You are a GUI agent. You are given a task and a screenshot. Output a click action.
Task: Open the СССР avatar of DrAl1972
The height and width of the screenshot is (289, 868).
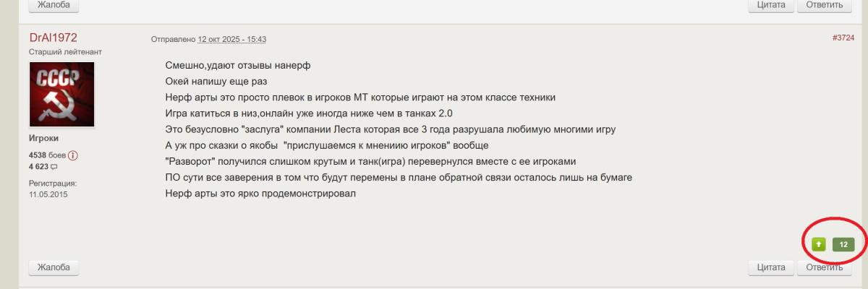click(x=61, y=94)
